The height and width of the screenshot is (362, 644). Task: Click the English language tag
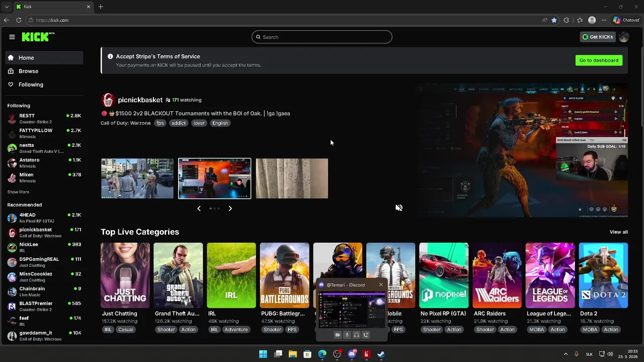220,123
